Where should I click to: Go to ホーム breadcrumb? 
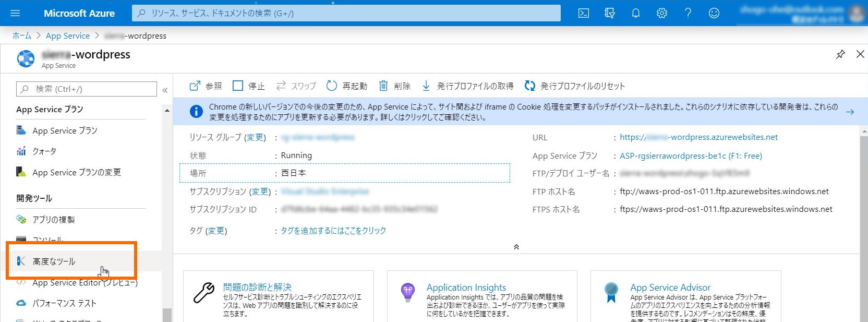[22, 35]
